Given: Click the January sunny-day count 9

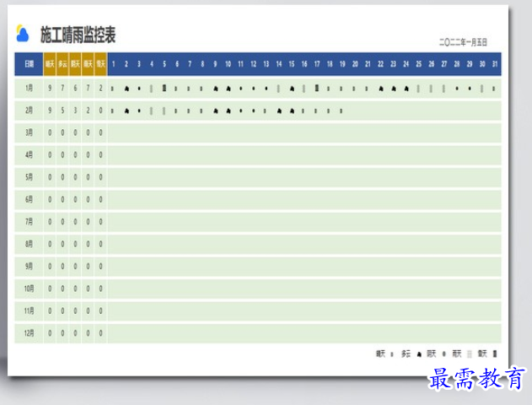Looking at the screenshot, I should point(50,89).
